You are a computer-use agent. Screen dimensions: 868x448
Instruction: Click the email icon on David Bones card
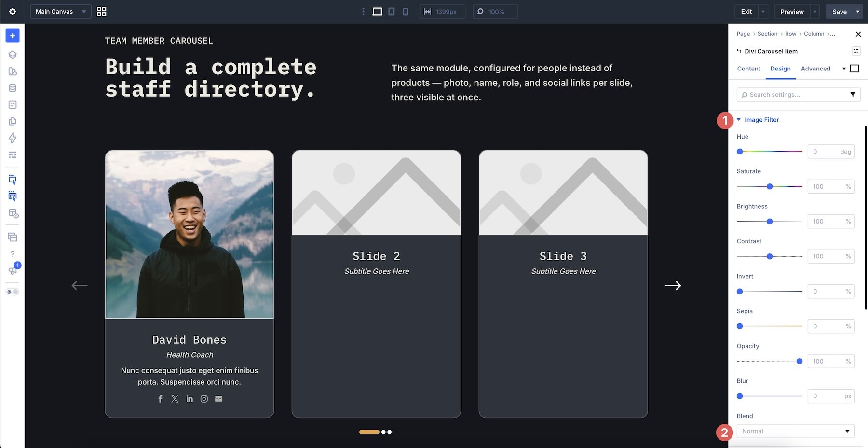[218, 399]
